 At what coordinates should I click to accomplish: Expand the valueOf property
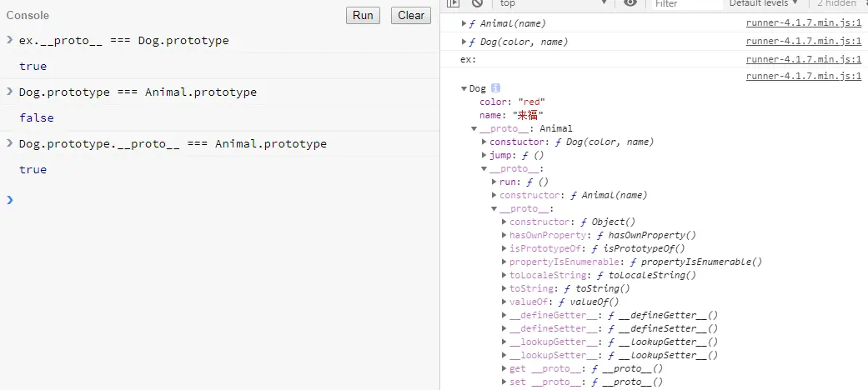(x=504, y=302)
